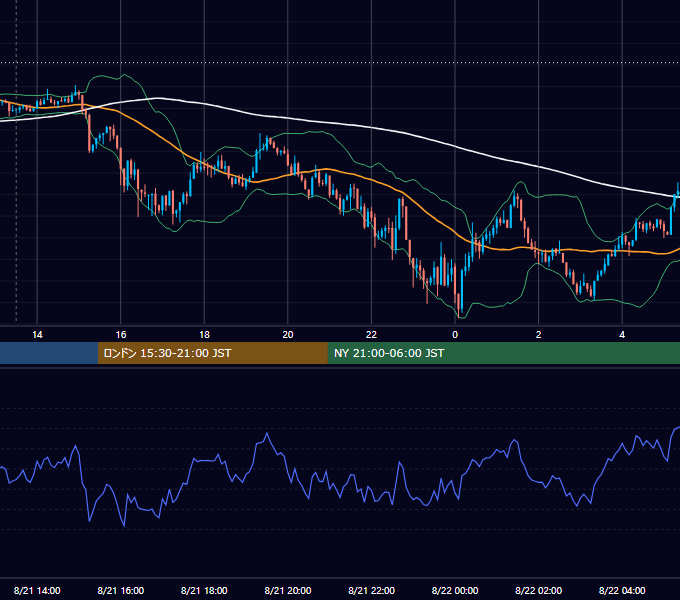Screen dimensions: 680x600
Task: Click the 8/21 18:00 time label
Action: [204, 590]
